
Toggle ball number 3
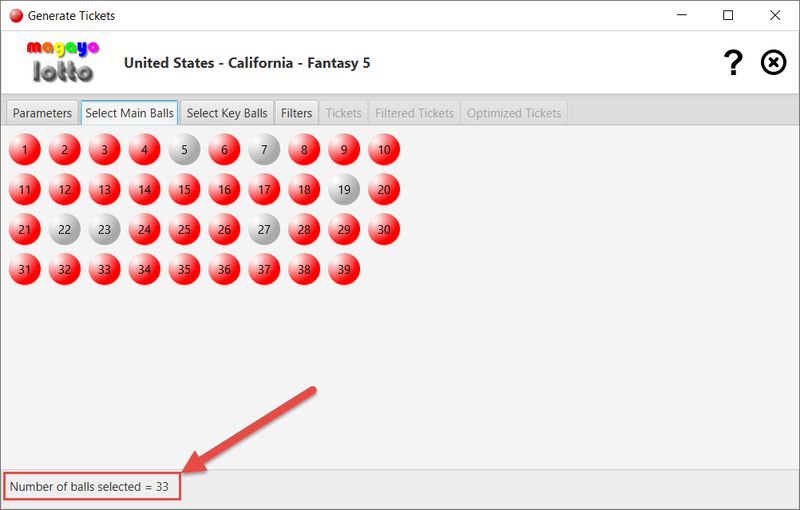[x=105, y=149]
